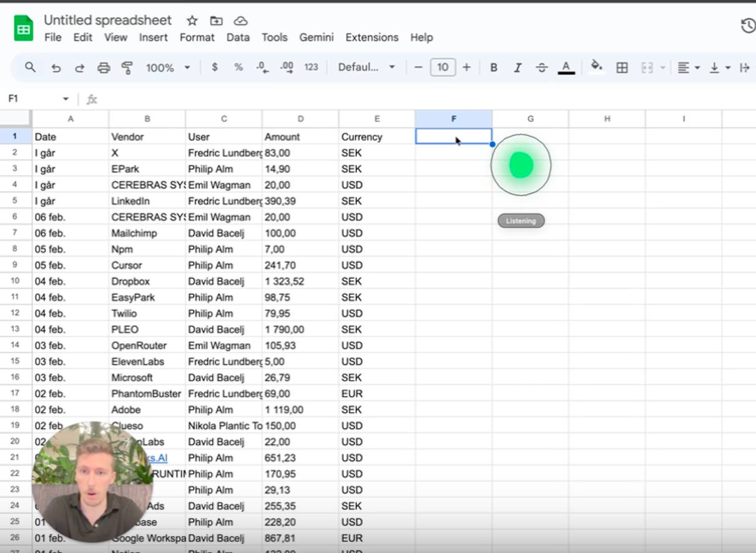Open horizontal align dropdown
756x553 pixels.
click(689, 68)
